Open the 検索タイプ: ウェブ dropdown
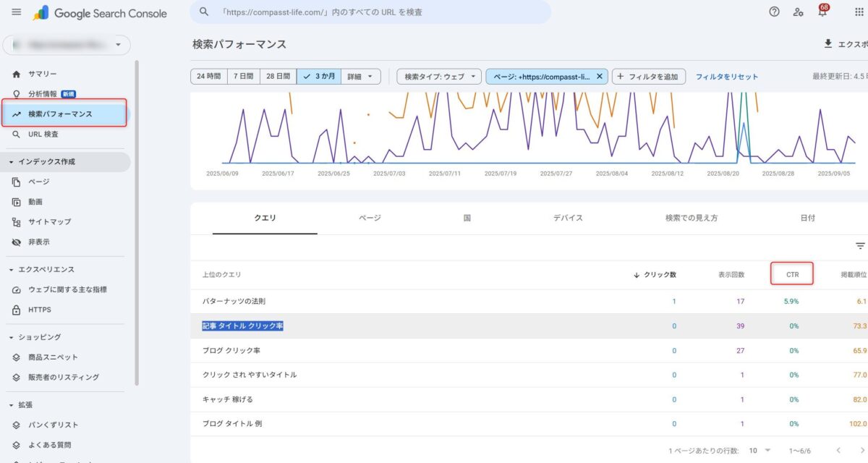868x463 pixels. [439, 77]
